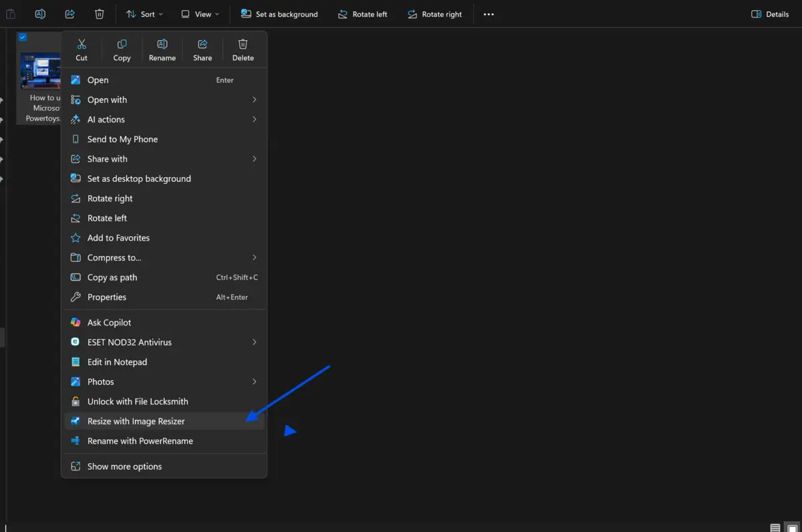Click Set as background in the toolbar

tap(279, 14)
